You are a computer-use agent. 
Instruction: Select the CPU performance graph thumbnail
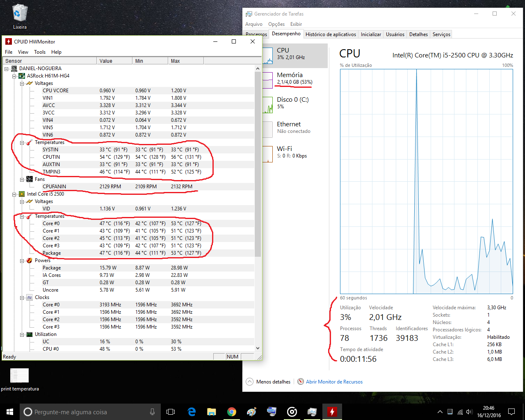(267, 55)
